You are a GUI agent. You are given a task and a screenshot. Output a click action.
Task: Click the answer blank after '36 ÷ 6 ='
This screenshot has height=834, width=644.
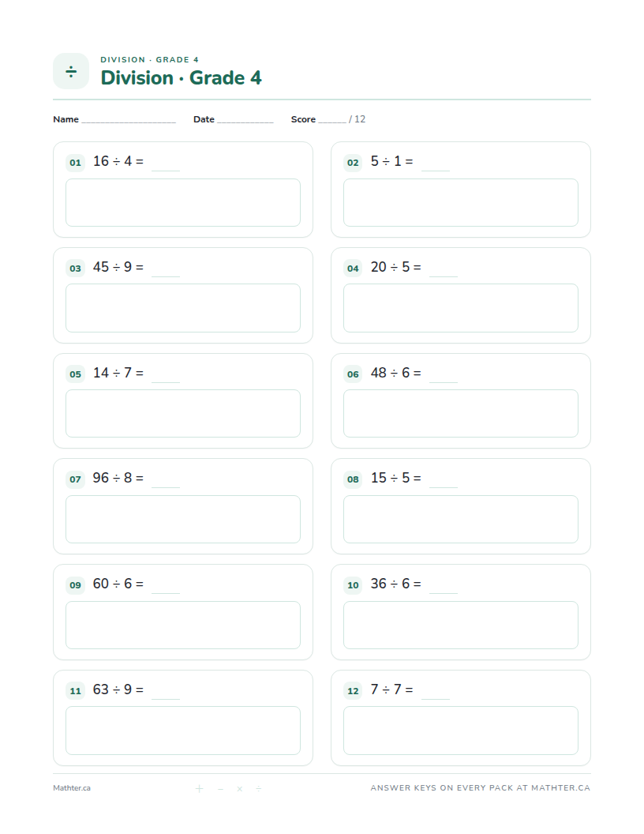(x=444, y=593)
